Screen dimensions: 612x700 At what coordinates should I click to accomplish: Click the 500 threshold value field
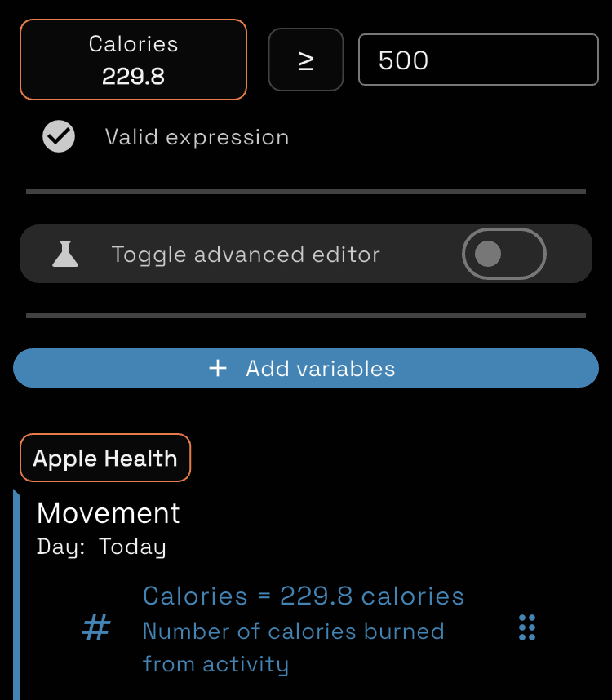point(478,60)
